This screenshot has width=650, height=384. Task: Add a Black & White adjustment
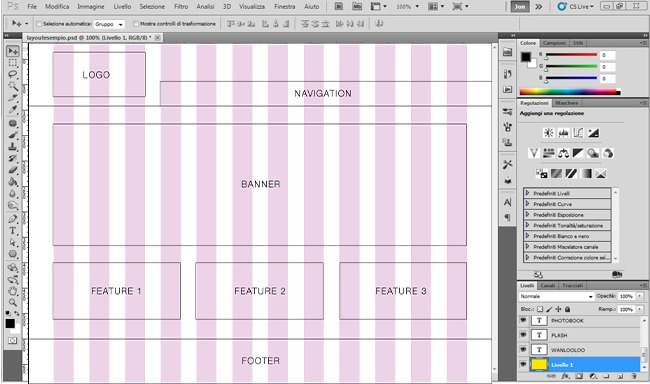(578, 153)
